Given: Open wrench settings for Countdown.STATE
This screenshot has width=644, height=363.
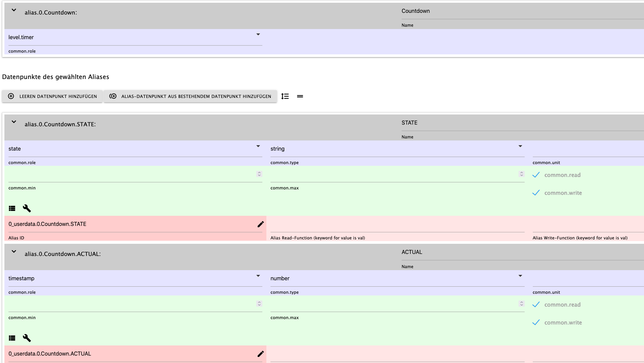Looking at the screenshot, I should [x=27, y=208].
